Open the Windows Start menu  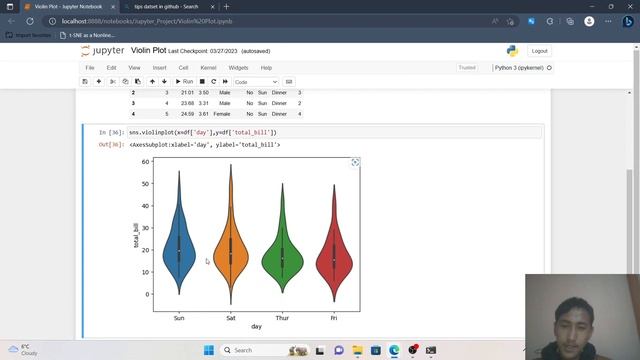click(209, 350)
